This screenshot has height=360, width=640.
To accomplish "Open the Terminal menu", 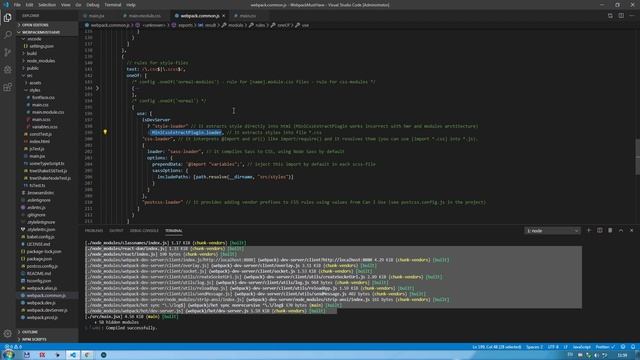I will 113,5.
